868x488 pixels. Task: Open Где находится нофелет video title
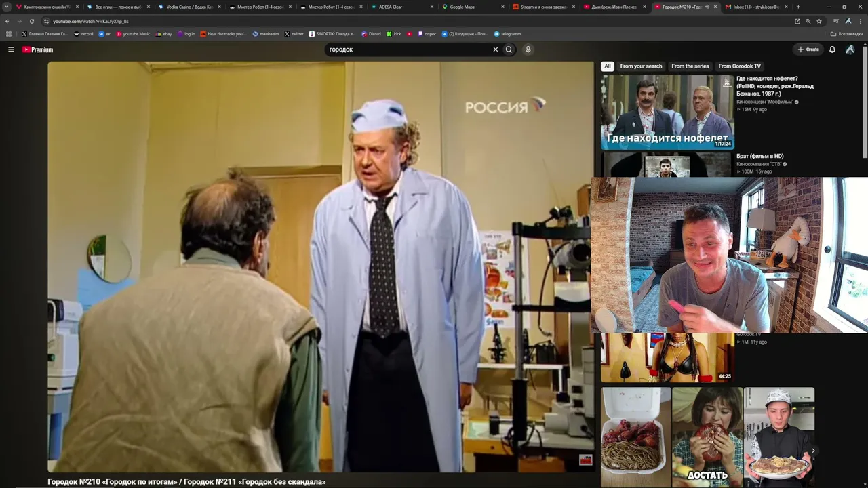click(x=775, y=86)
